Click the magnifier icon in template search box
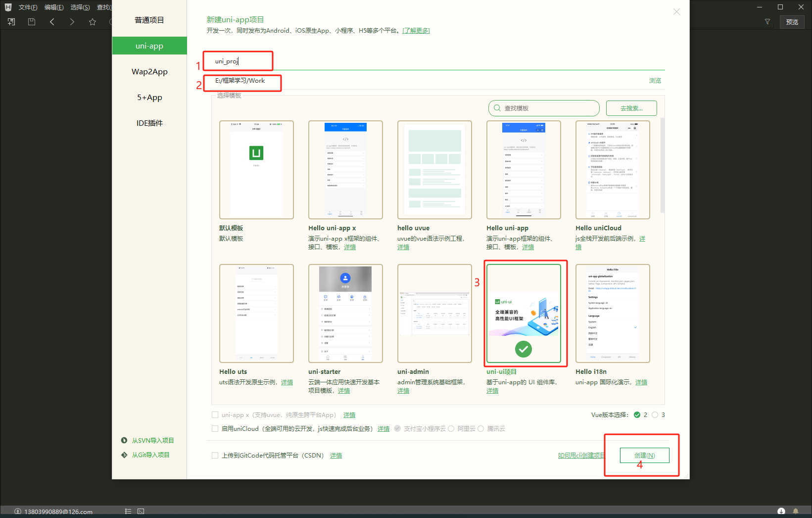This screenshot has height=518, width=812. (x=497, y=108)
